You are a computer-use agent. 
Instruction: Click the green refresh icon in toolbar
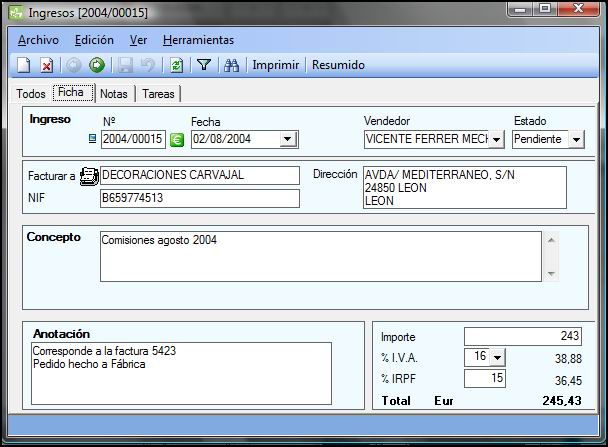[x=177, y=65]
